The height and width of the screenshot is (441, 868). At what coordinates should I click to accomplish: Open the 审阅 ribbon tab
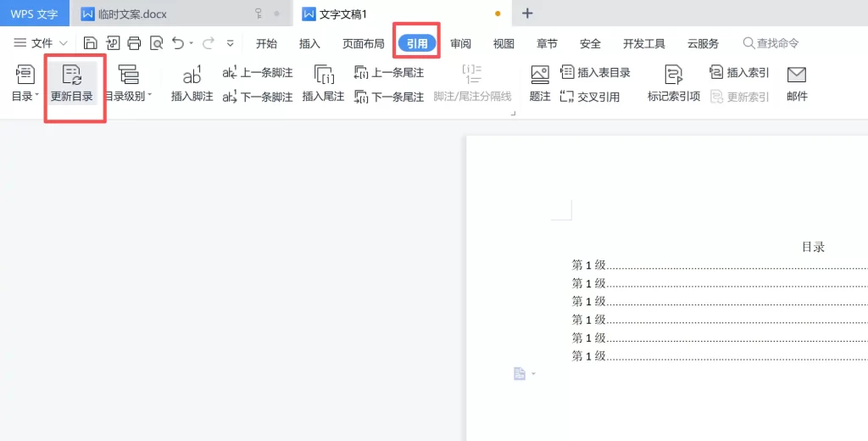(x=460, y=44)
